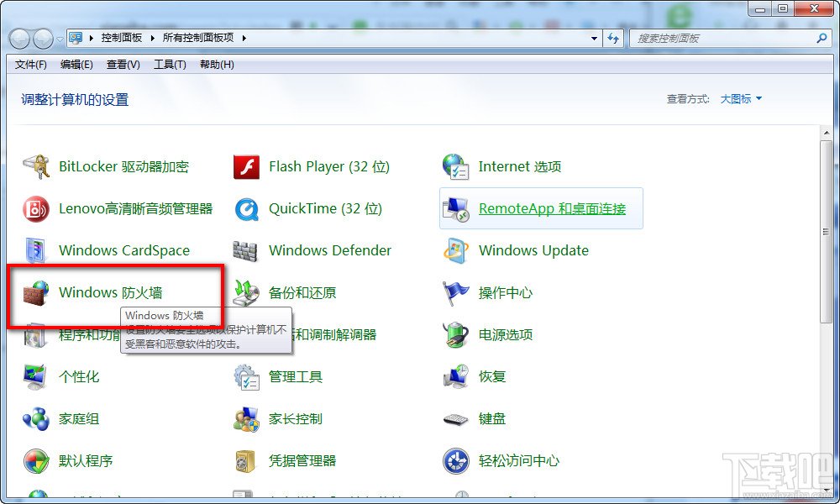The image size is (840, 504).
Task: Click the 个性化 monitor icon
Action: point(36,376)
